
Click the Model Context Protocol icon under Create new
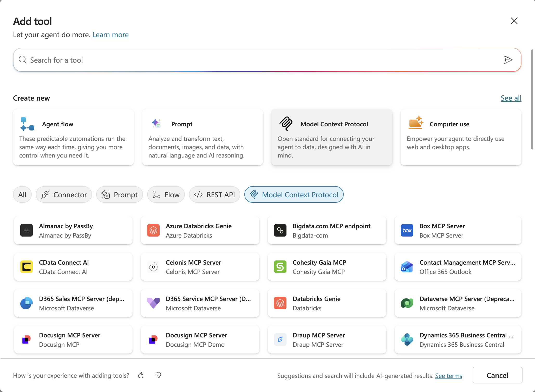(286, 124)
